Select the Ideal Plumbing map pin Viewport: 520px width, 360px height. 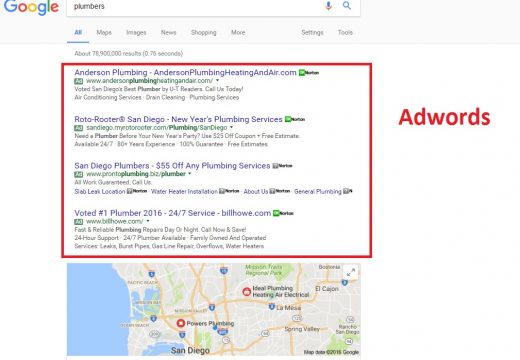coord(246,292)
